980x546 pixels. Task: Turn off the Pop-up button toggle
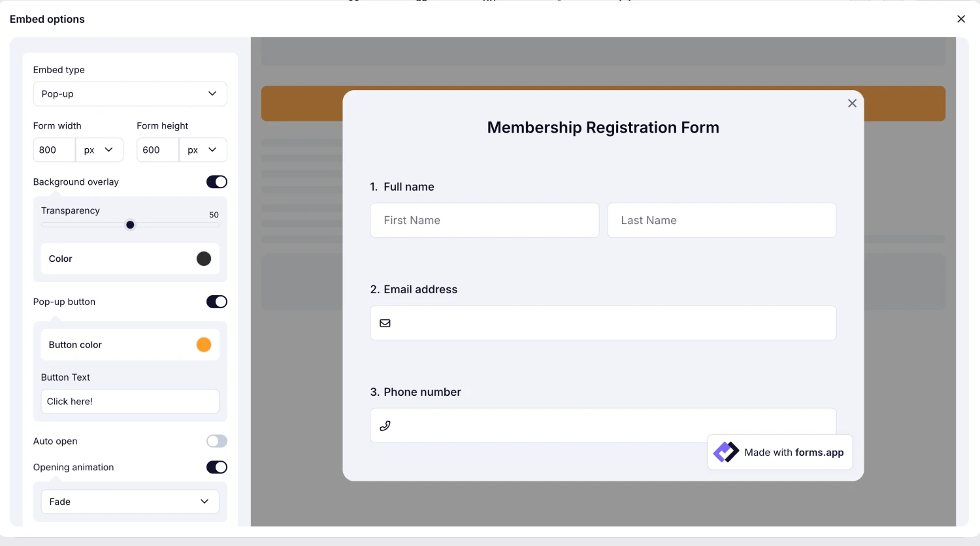(216, 301)
